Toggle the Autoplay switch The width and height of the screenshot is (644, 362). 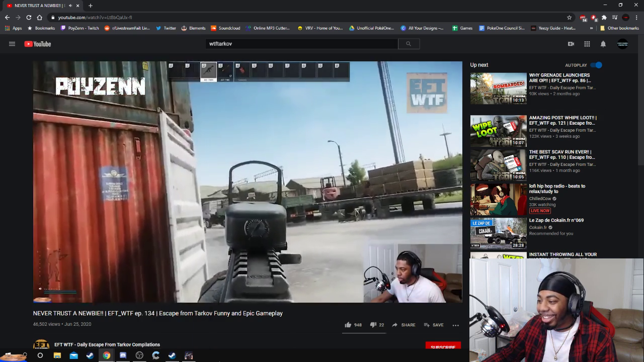click(596, 65)
